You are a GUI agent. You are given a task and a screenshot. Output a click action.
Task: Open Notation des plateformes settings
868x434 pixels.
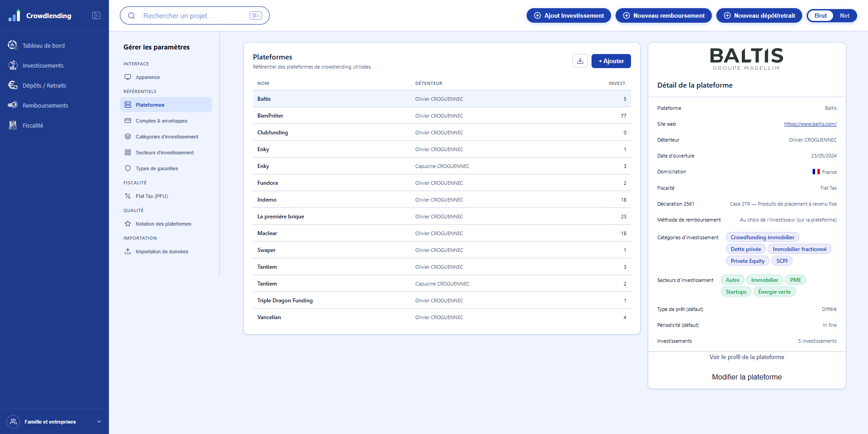[166, 224]
